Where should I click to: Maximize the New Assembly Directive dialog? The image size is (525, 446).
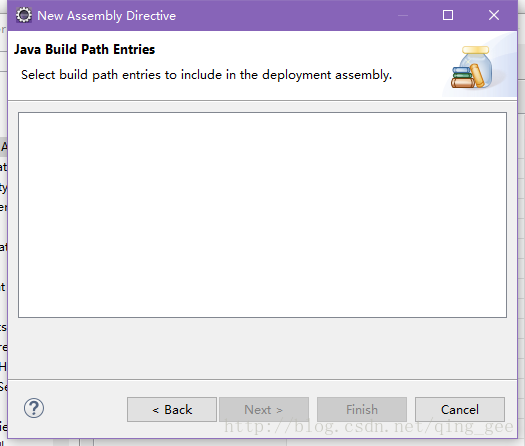click(x=448, y=15)
